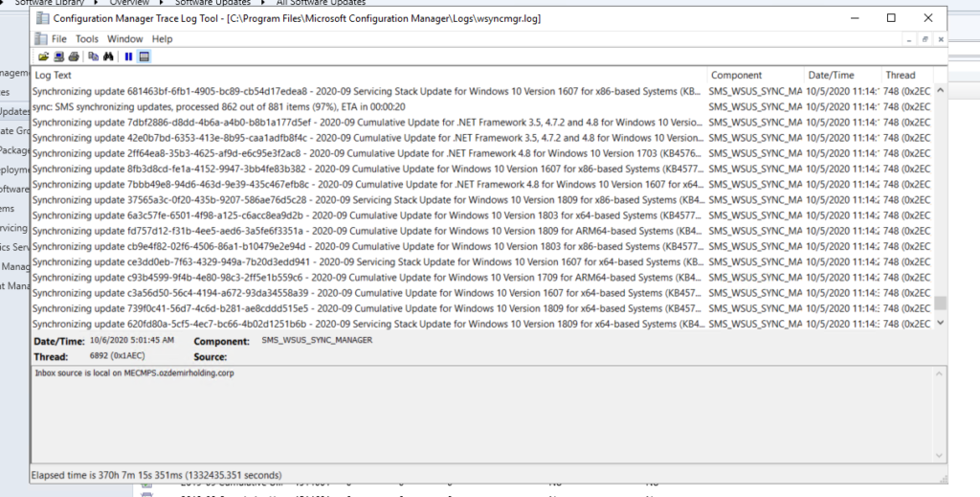Open the Window menu
The height and width of the screenshot is (497, 980).
click(x=125, y=38)
